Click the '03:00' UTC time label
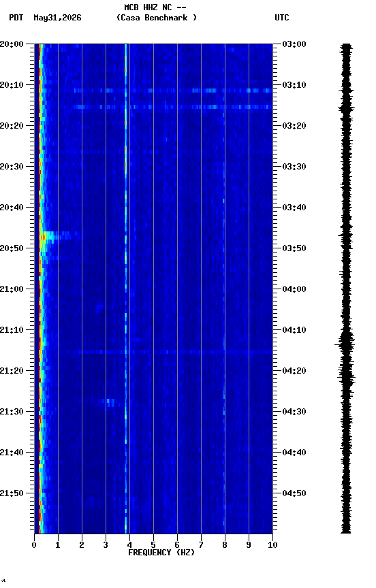The width and height of the screenshot is (376, 588). tap(294, 44)
